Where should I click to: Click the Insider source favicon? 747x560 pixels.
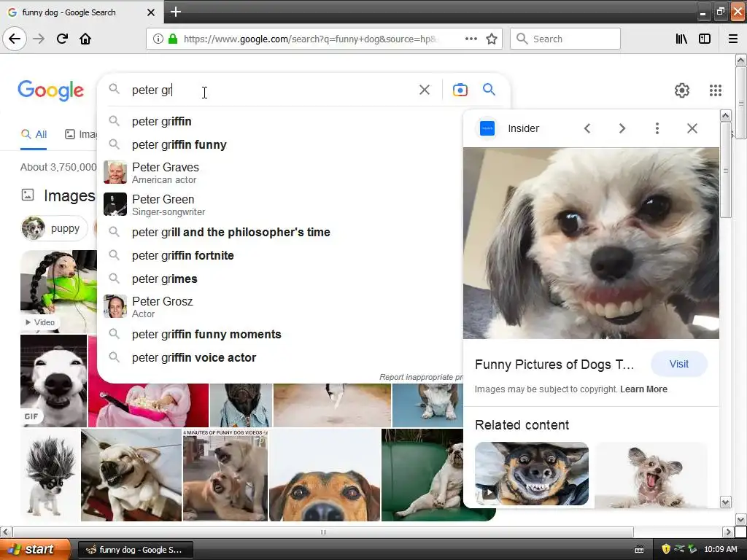[x=487, y=128]
